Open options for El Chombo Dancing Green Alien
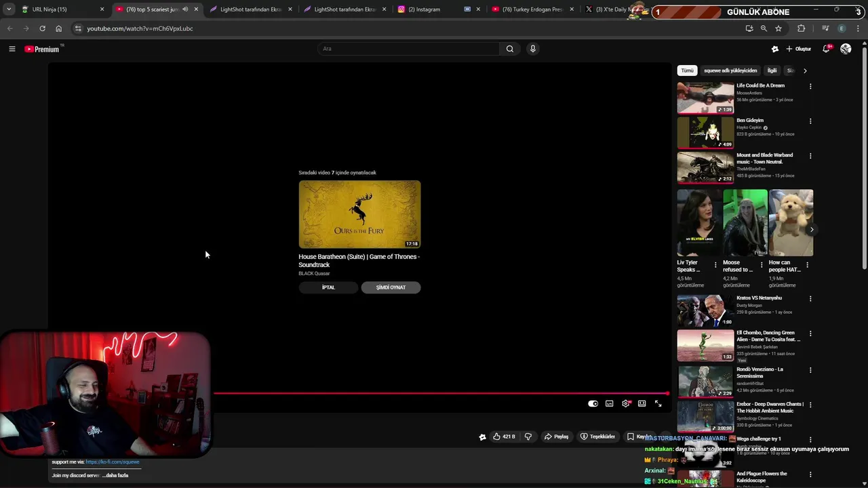The height and width of the screenshot is (488, 868). [x=810, y=333]
